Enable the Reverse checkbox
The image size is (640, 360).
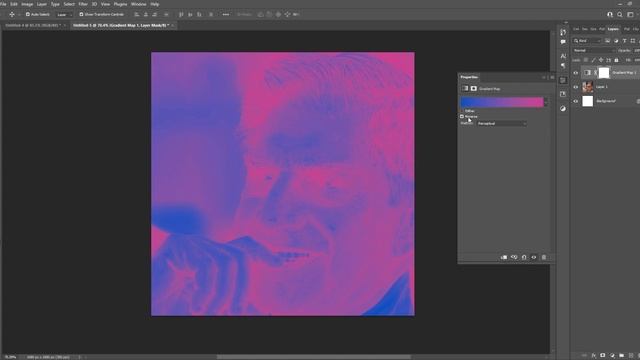[462, 116]
